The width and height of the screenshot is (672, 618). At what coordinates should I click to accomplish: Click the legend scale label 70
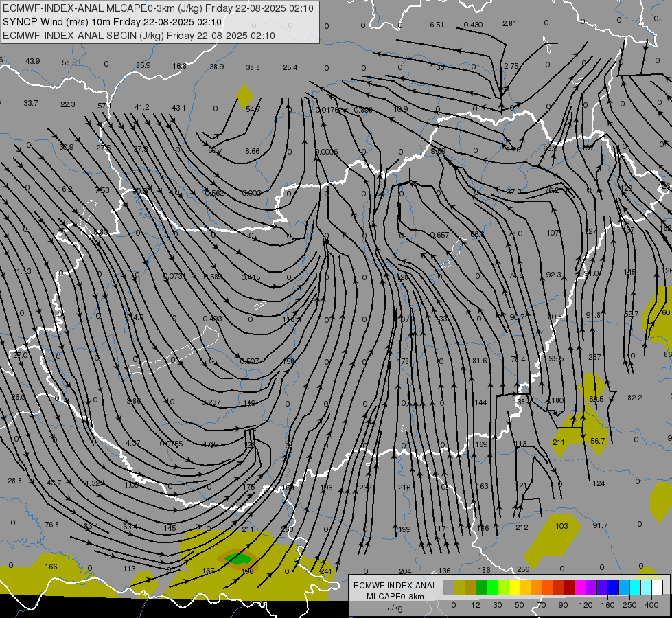[542, 605]
